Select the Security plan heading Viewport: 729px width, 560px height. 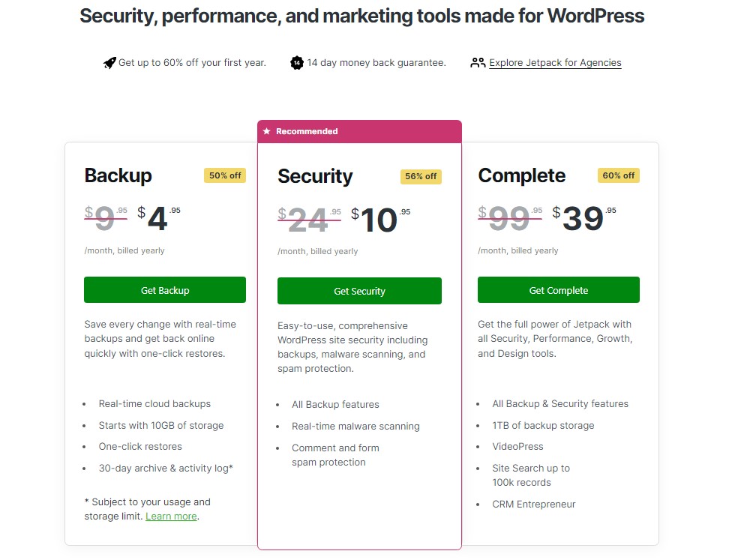(x=315, y=176)
